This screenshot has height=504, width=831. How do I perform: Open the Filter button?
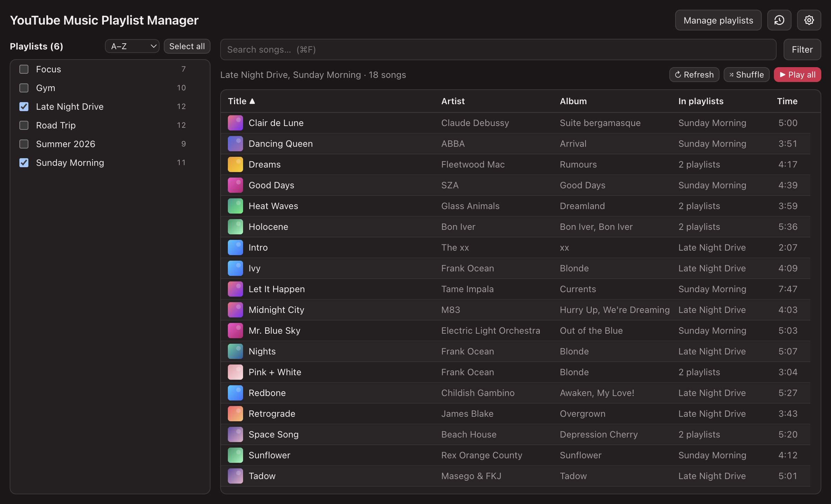(802, 49)
